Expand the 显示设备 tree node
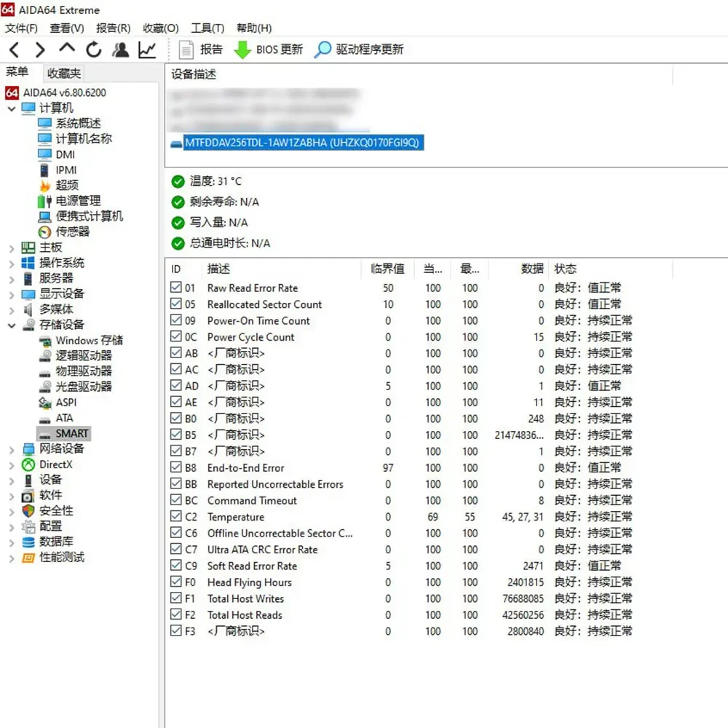This screenshot has width=728, height=728. coord(12,294)
